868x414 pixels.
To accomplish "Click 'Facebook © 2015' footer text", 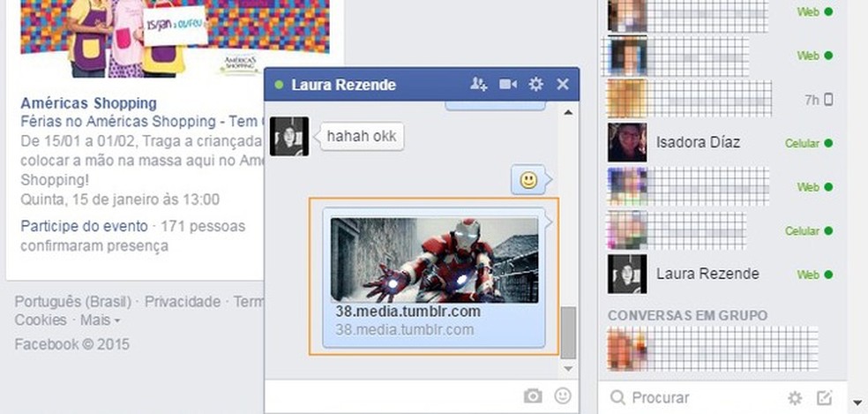I will pos(72,344).
